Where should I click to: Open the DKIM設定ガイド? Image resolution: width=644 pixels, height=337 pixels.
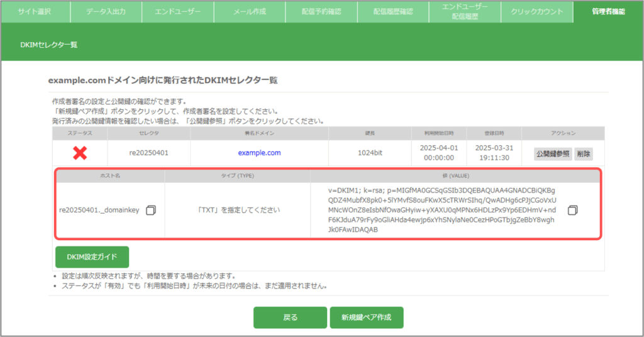pos(92,257)
